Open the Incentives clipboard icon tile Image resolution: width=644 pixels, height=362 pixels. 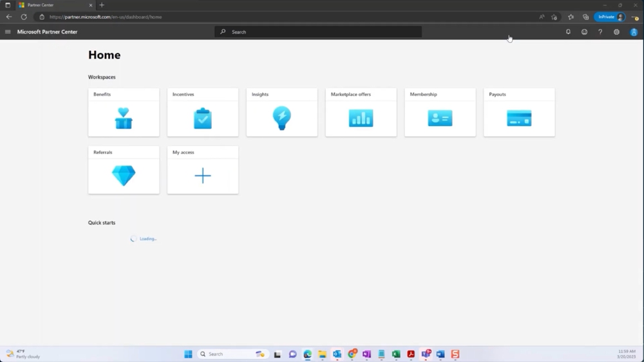point(203,119)
